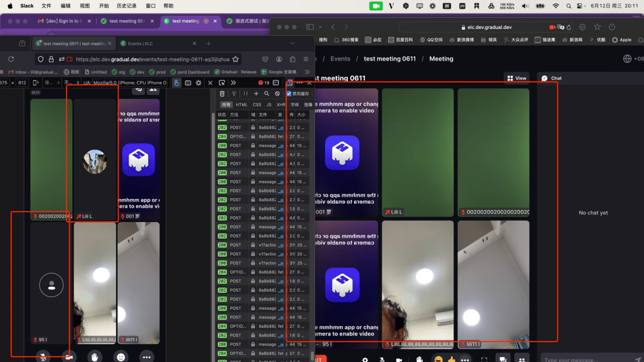644x362 pixels.
Task: Add new item with plus icon in network toolbar
Action: click(x=256, y=94)
